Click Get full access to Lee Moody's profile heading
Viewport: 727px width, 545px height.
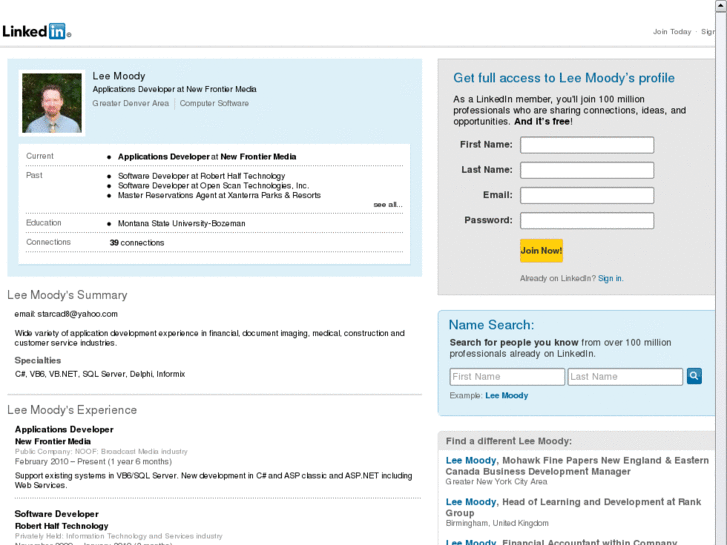click(x=564, y=78)
